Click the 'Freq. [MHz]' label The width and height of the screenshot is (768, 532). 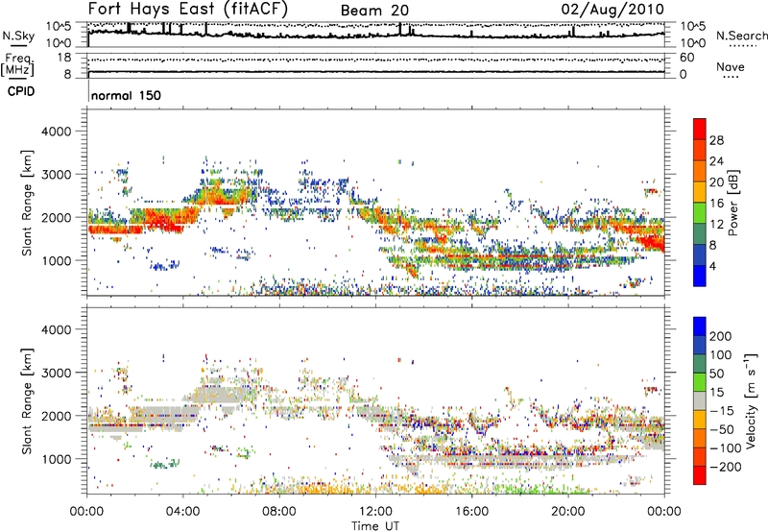[17, 64]
